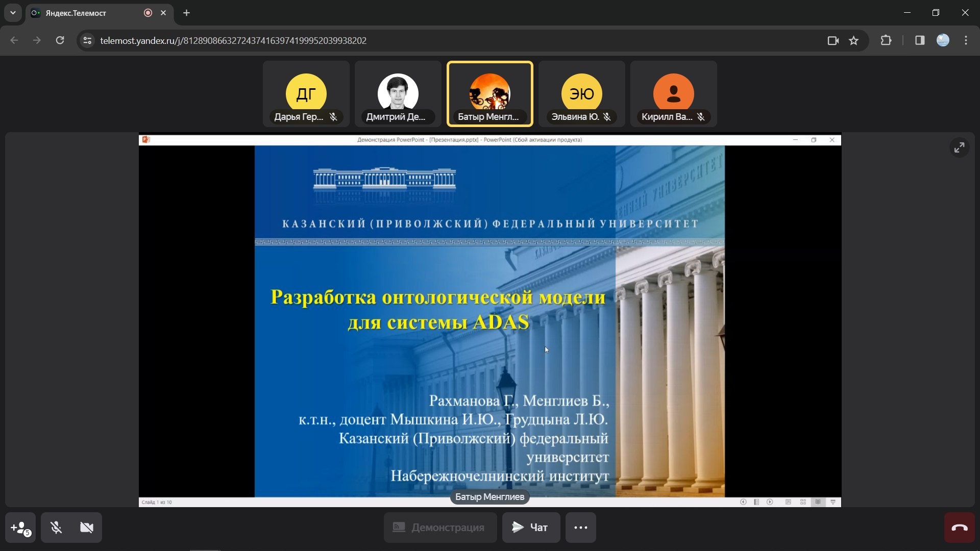Open the browser tab search dropdown

(x=13, y=13)
